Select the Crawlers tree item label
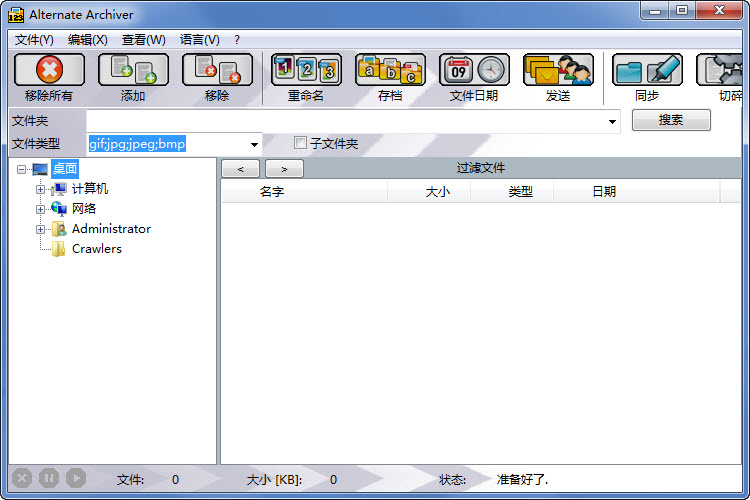 click(x=97, y=249)
